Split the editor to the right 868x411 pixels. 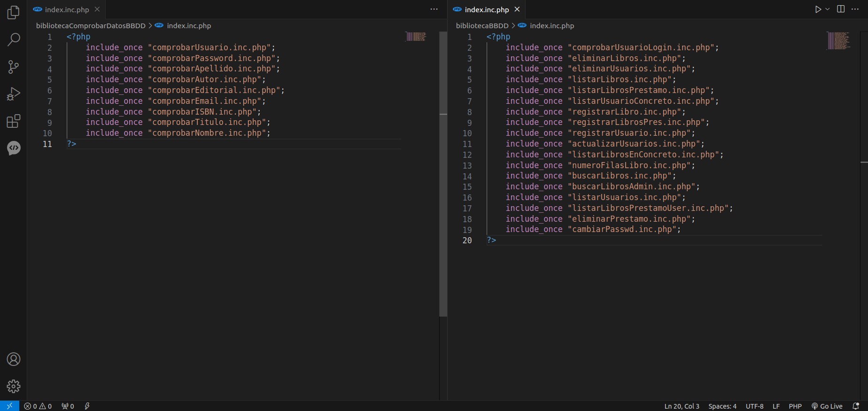coord(841,9)
